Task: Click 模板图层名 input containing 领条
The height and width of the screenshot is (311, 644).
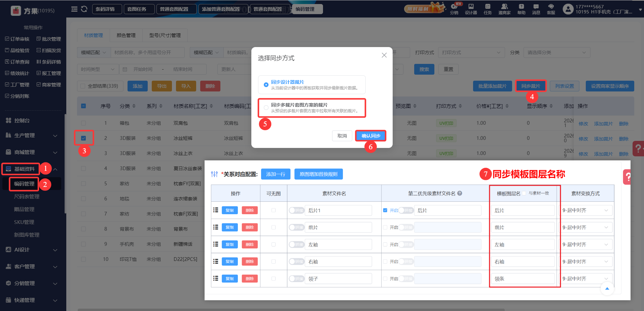Action: (523, 279)
